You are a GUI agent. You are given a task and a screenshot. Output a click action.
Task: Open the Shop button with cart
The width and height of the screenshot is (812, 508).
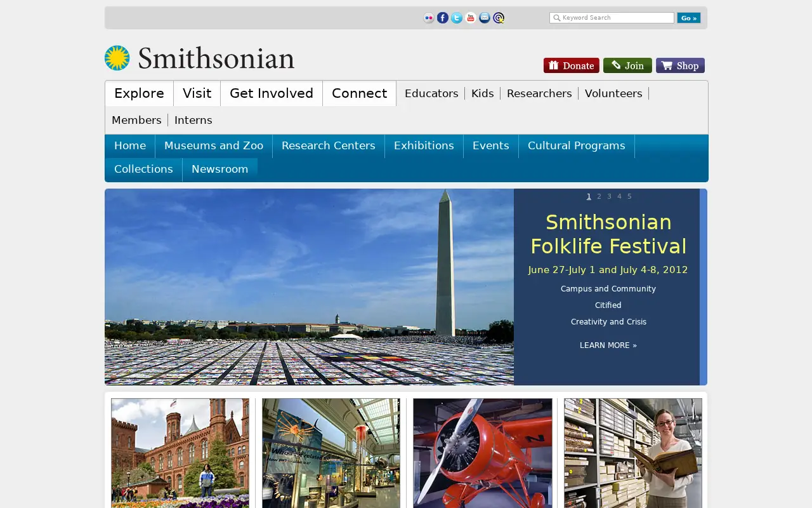point(680,65)
